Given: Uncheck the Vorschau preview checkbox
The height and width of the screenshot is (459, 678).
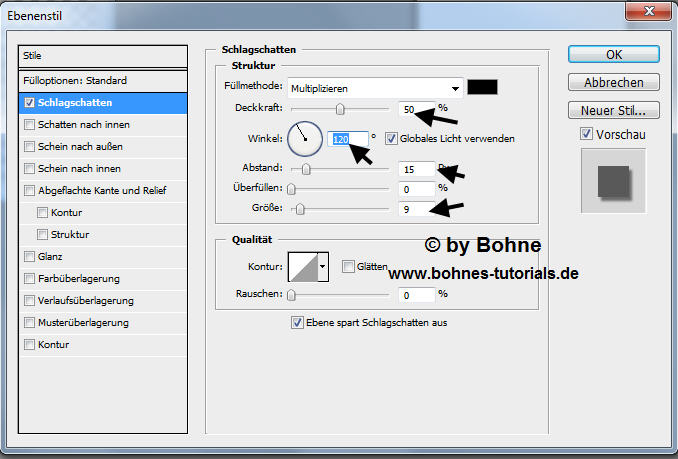Looking at the screenshot, I should point(586,134).
